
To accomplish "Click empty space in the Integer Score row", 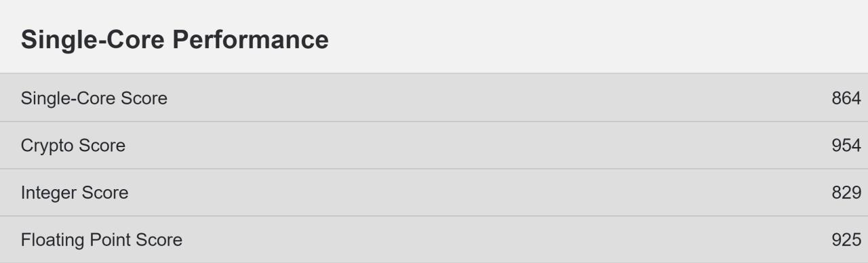I will (x=475, y=193).
